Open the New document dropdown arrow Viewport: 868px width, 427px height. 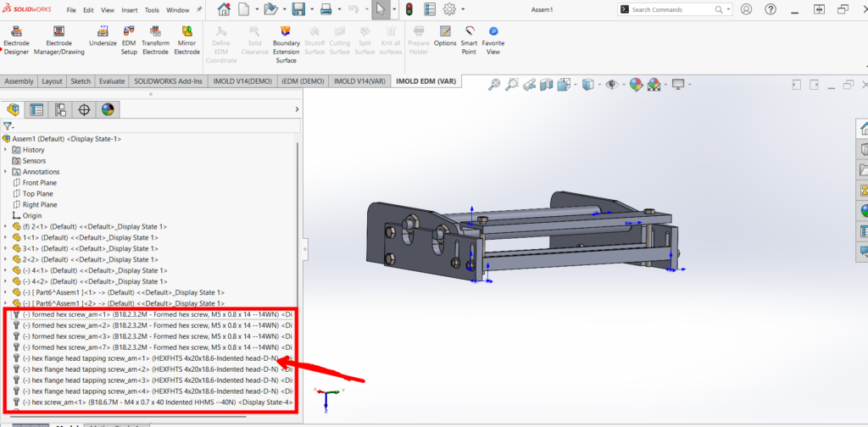(258, 10)
